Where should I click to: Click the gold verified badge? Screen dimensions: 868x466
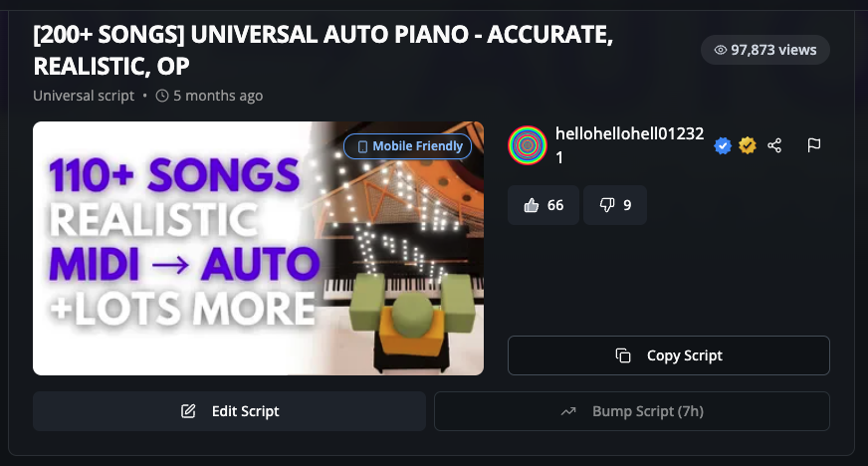tap(748, 145)
